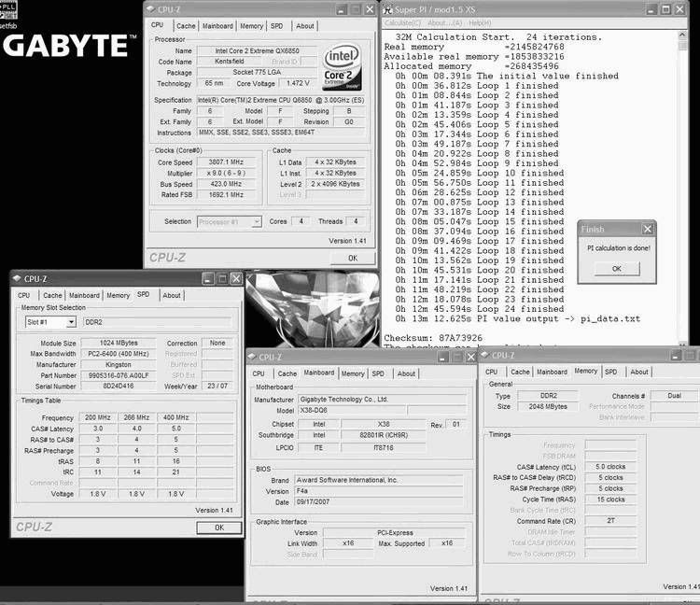This screenshot has height=605, width=700.
Task: Select the CPU tab in the Memory CPU-Z window
Action: [492, 372]
